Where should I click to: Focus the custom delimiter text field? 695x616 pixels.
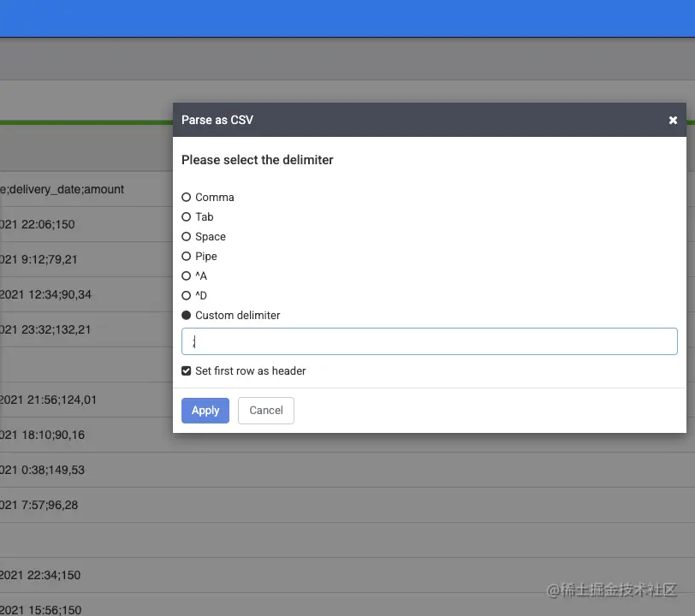click(x=429, y=341)
